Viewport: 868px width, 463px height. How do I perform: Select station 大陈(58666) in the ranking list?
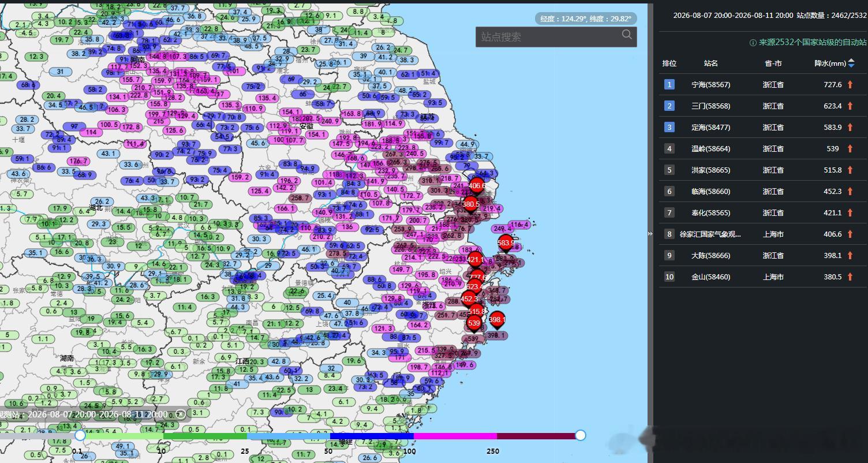711,256
